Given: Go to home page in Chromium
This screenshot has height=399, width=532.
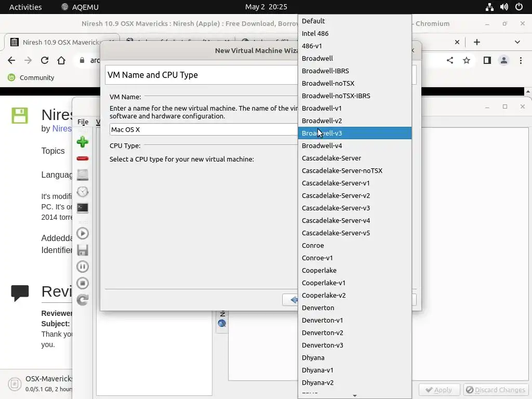Looking at the screenshot, I should pos(61,60).
